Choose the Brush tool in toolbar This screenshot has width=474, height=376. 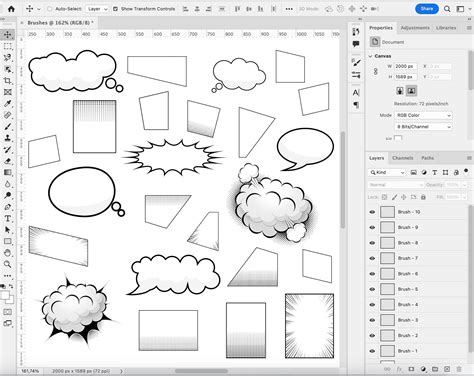(7, 127)
